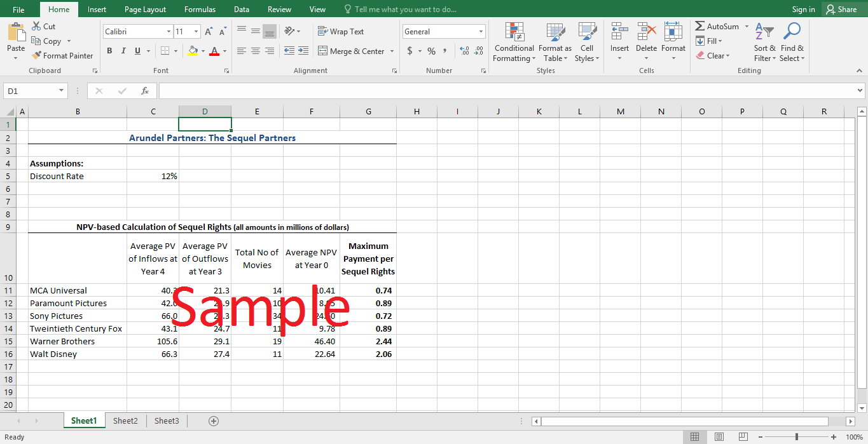The width and height of the screenshot is (868, 444).
Task: Apply the yellow Fill Color
Action: pyautogui.click(x=193, y=51)
